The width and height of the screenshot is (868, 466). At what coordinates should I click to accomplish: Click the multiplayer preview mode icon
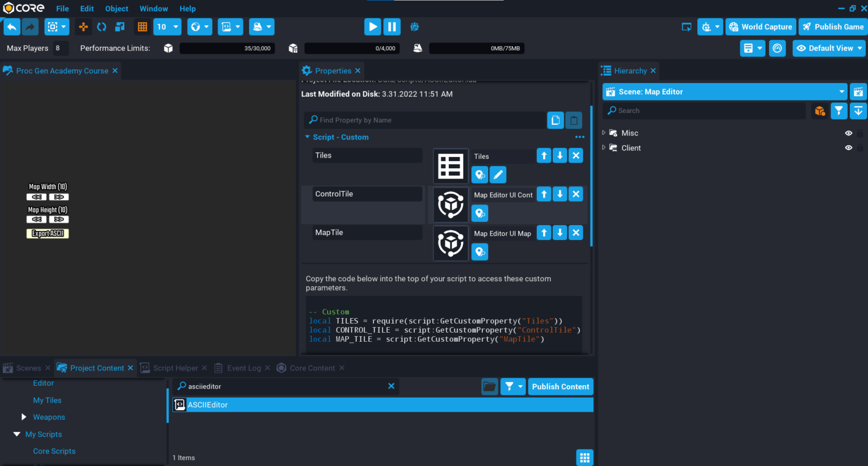point(414,27)
